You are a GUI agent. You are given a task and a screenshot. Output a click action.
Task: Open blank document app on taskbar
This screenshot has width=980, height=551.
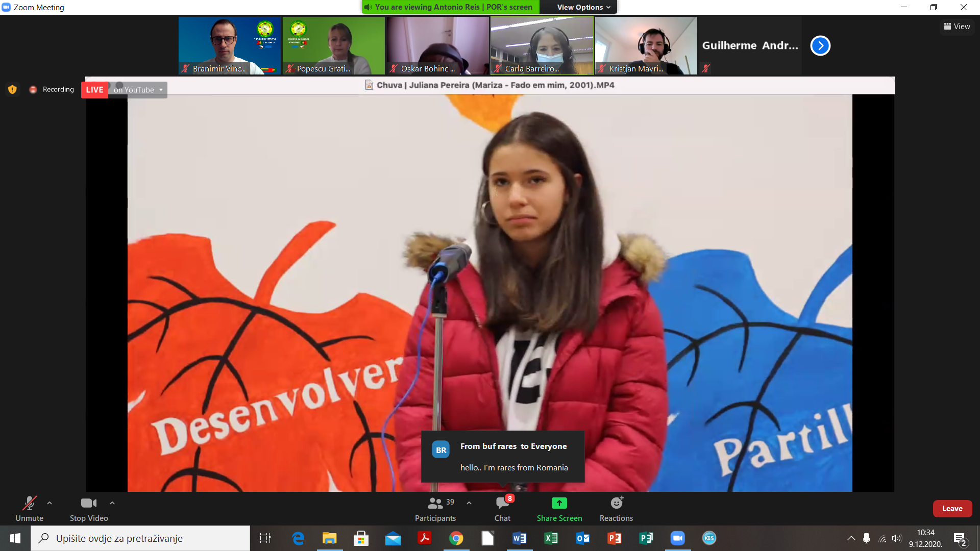pyautogui.click(x=488, y=538)
